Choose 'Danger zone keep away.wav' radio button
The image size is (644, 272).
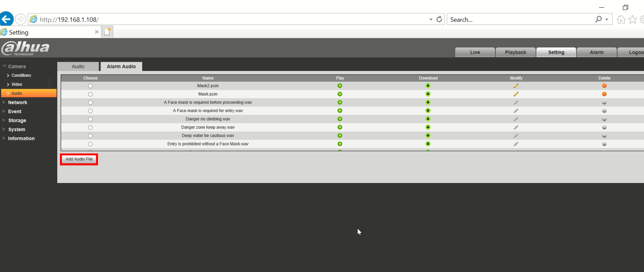click(90, 127)
